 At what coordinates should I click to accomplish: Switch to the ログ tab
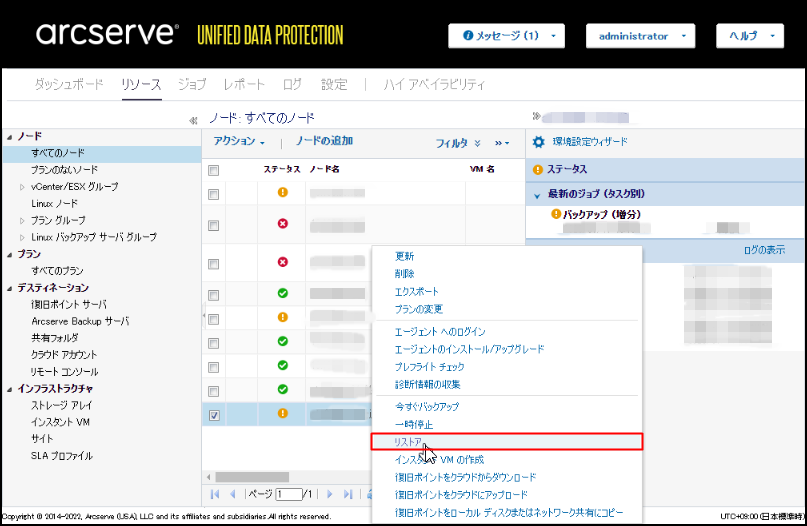(x=292, y=84)
